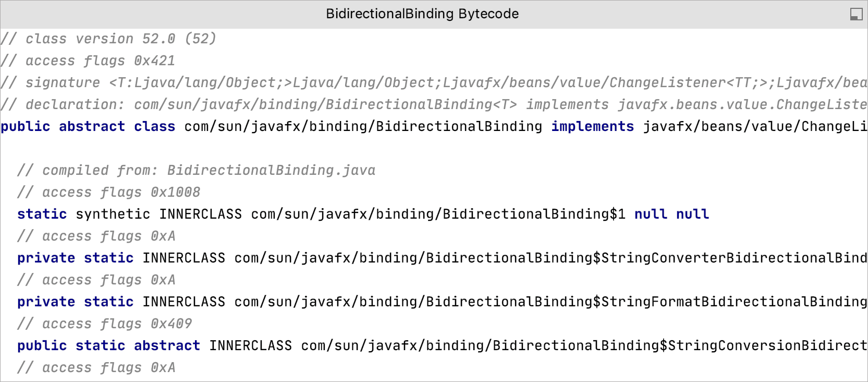Click the 'implements' keyword in the class declaration
The image size is (868, 382).
pos(592,127)
